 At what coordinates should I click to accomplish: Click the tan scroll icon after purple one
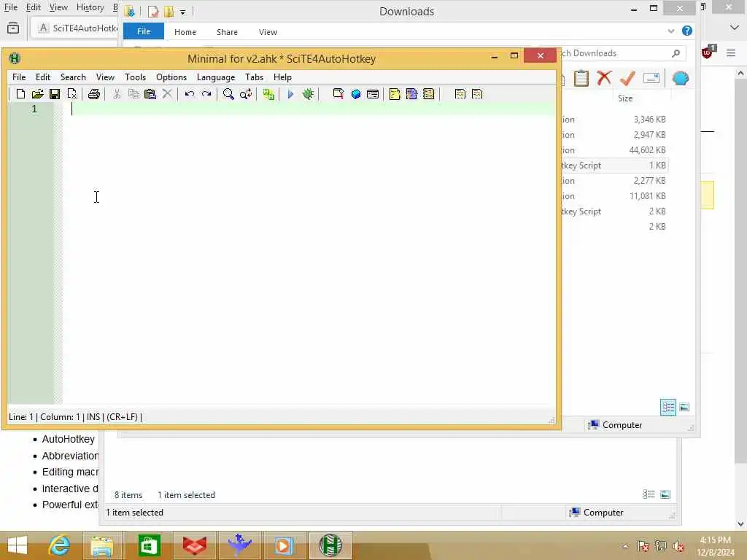[x=429, y=94]
